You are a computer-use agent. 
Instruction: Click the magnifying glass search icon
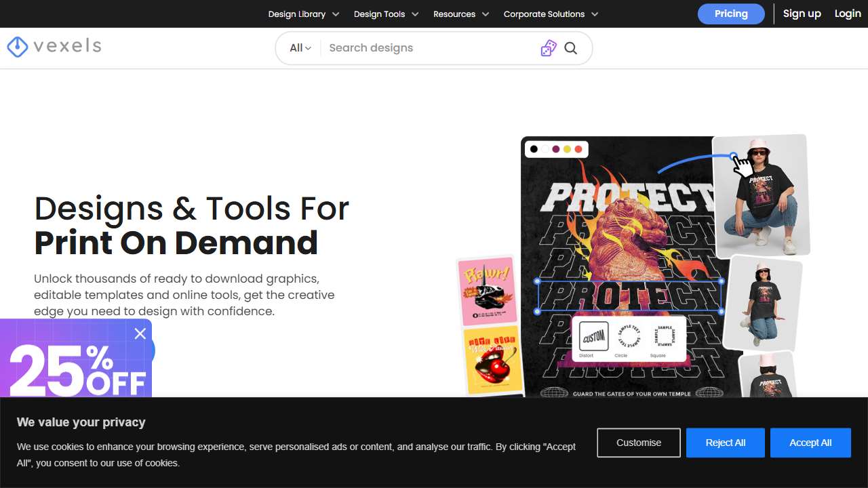pos(571,48)
